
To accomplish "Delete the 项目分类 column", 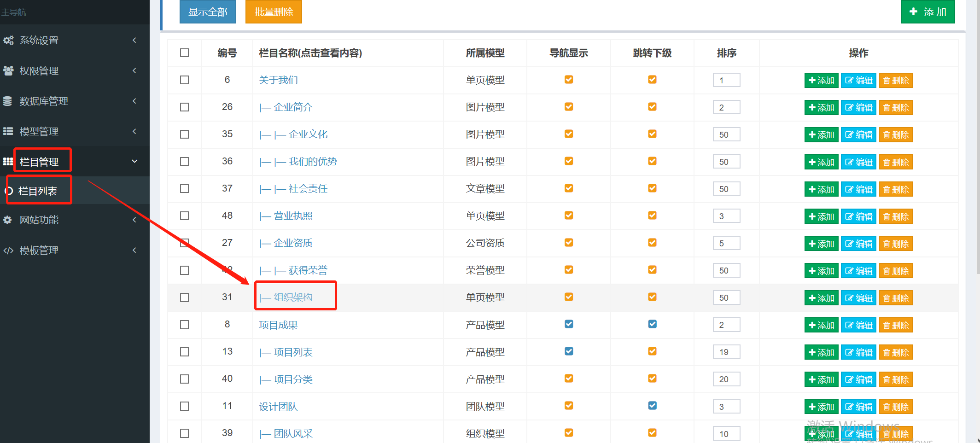I will click(896, 379).
